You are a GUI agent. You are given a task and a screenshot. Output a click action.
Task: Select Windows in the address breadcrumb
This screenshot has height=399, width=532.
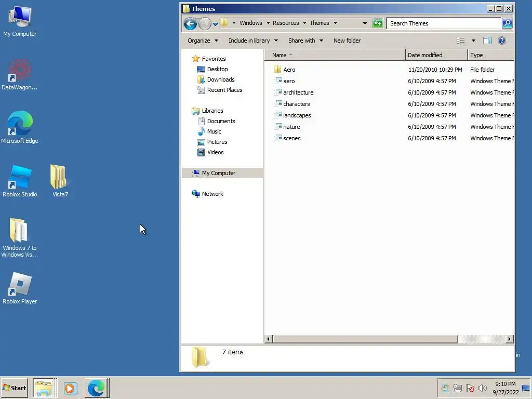[251, 23]
